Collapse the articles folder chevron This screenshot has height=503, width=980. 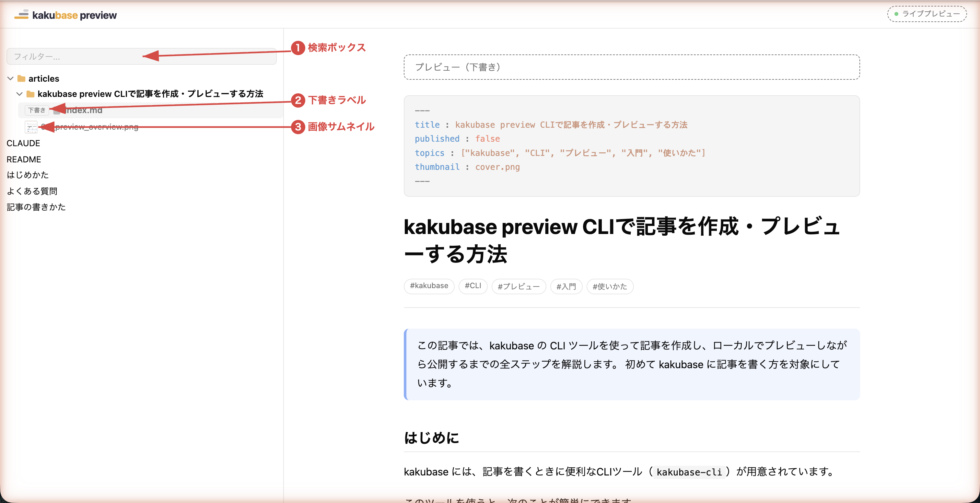(10, 78)
